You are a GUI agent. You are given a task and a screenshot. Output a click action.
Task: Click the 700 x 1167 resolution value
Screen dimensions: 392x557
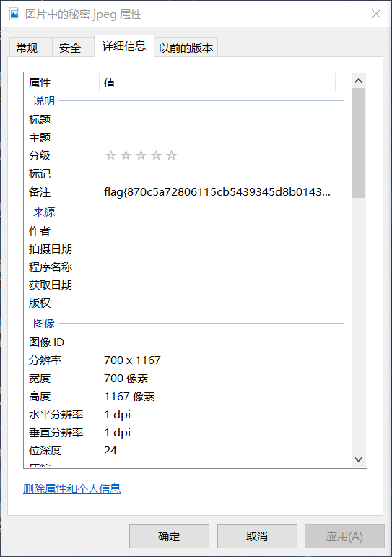click(132, 360)
